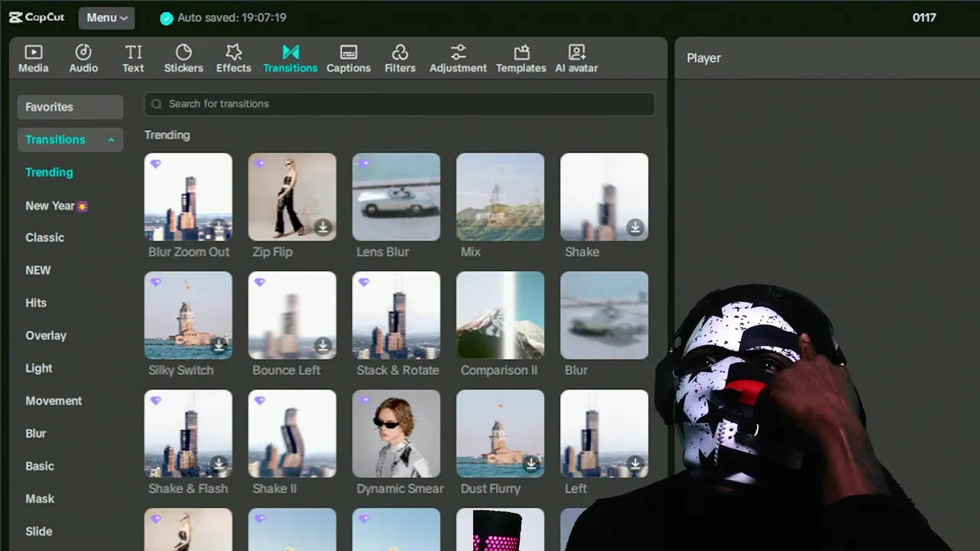980x551 pixels.
Task: Click the Pro gem on Zip Flip
Action: click(260, 164)
